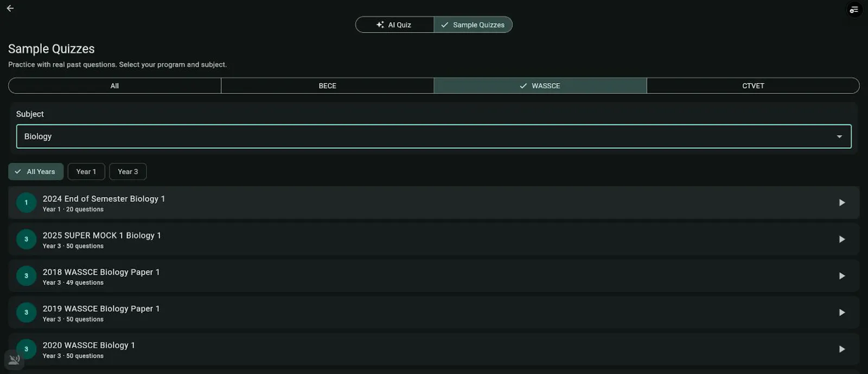Play 2019 WASSCE Biology Paper 1 quiz
Viewport: 868px width, 374px height.
842,313
